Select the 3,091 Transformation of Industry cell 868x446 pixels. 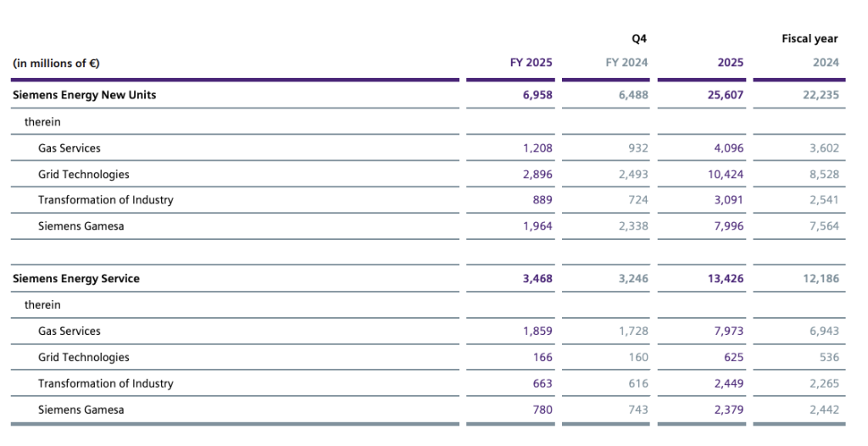coord(728,200)
